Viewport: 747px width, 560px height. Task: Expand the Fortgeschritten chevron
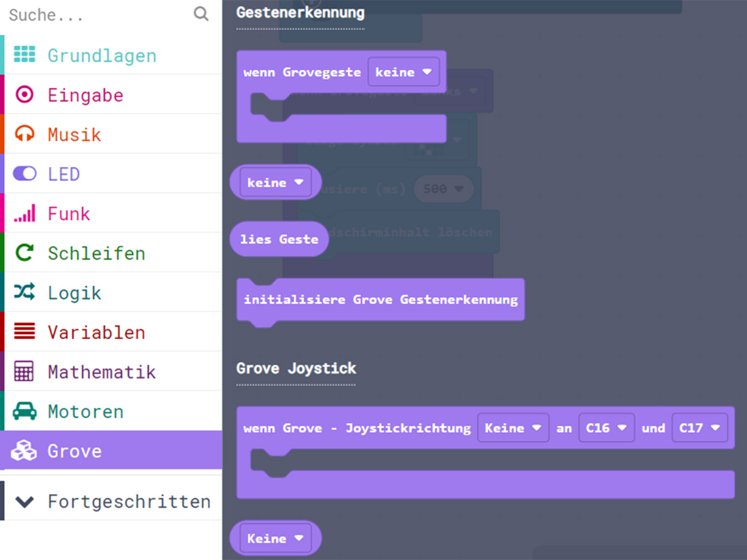click(x=25, y=501)
